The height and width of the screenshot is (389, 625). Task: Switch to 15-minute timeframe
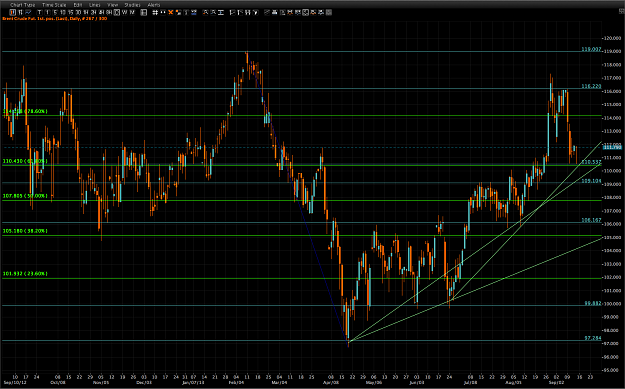click(x=71, y=12)
